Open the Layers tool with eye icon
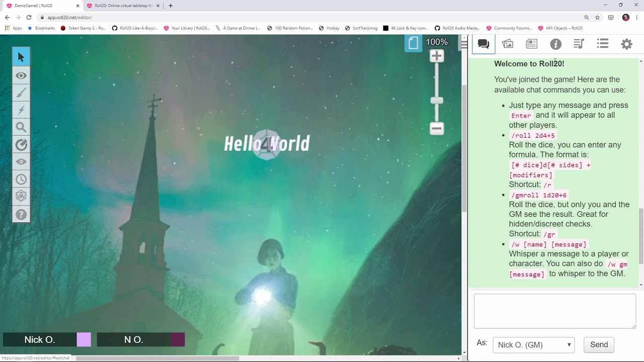Image resolution: width=644 pixels, height=362 pixels. (21, 75)
